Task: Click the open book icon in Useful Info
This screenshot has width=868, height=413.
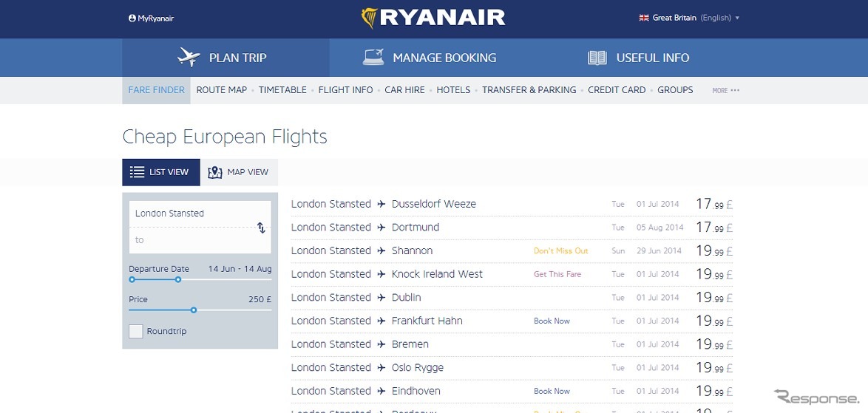Action: [597, 58]
